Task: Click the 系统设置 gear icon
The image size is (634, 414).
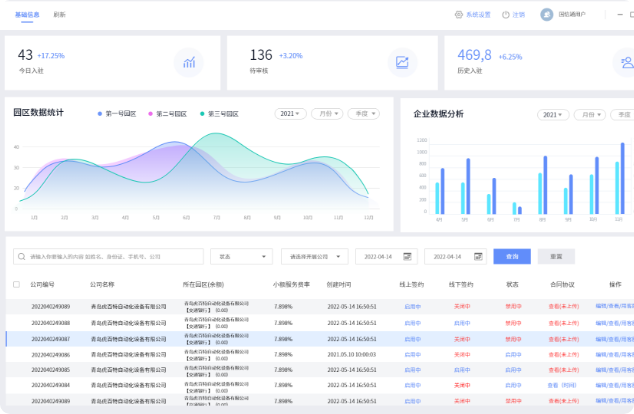Action: [x=459, y=15]
